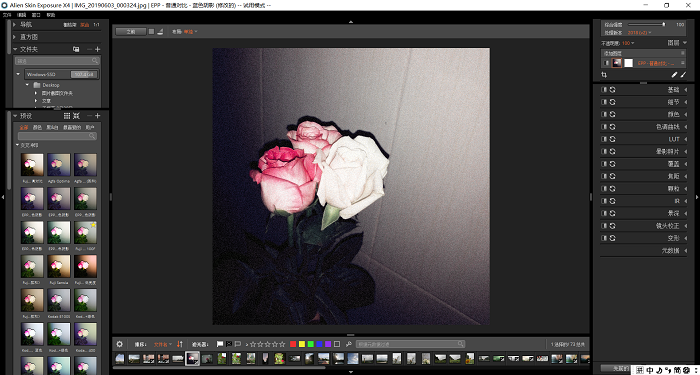Adjust the overall intensity slider
The height and width of the screenshot is (375, 700).
click(x=646, y=25)
